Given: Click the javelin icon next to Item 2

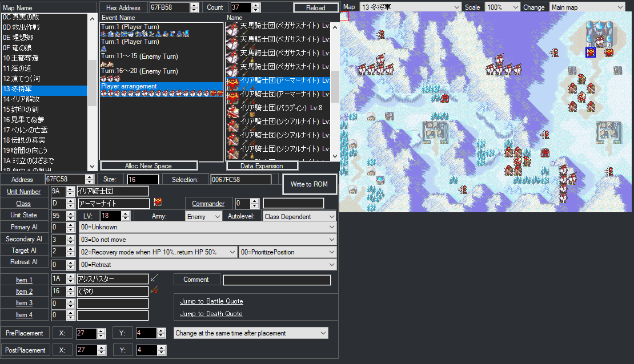Looking at the screenshot, I should point(153,292).
